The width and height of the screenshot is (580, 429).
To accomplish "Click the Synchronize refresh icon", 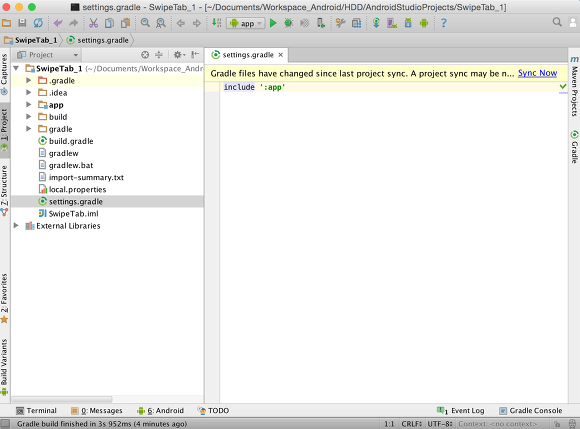I will pos(38,23).
